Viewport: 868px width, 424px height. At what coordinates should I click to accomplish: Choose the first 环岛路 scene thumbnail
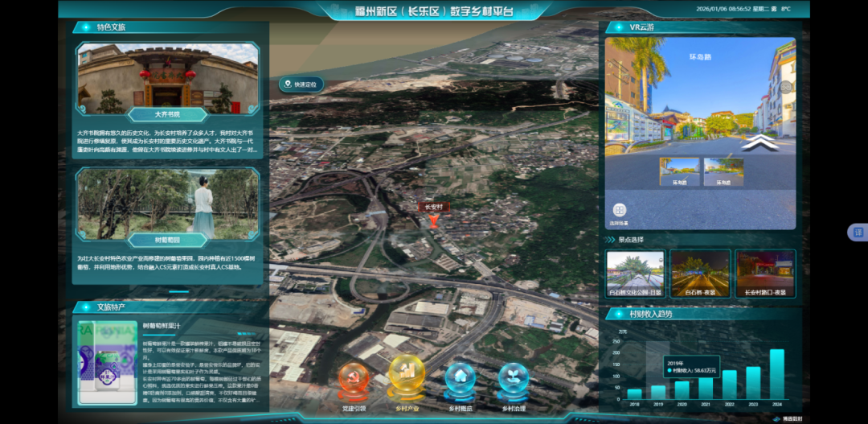679,171
